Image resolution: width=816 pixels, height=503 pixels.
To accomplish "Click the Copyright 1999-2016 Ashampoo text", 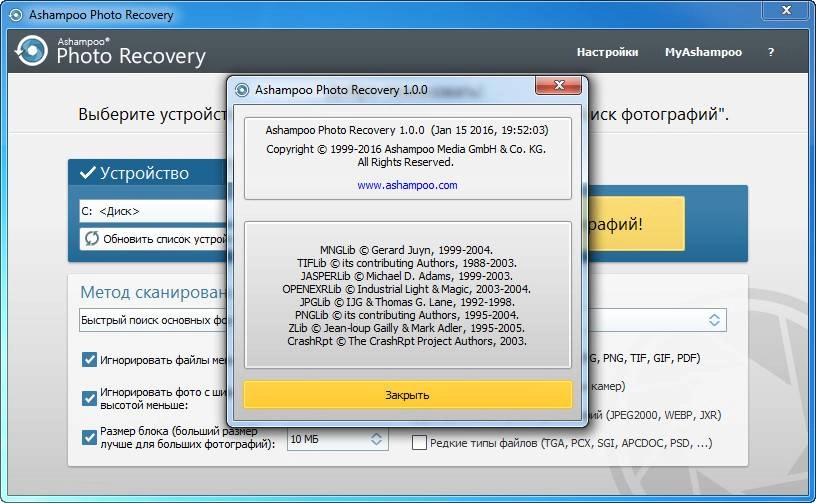I will [x=406, y=149].
